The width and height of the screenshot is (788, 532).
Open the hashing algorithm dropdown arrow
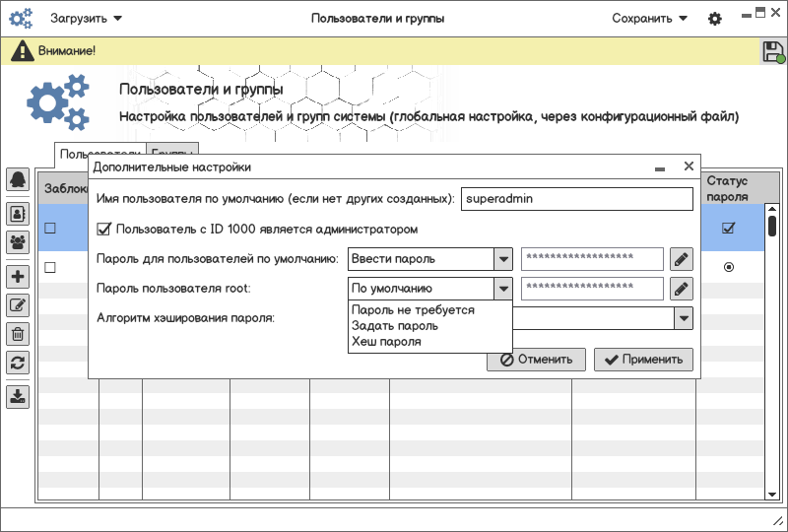[x=683, y=318]
